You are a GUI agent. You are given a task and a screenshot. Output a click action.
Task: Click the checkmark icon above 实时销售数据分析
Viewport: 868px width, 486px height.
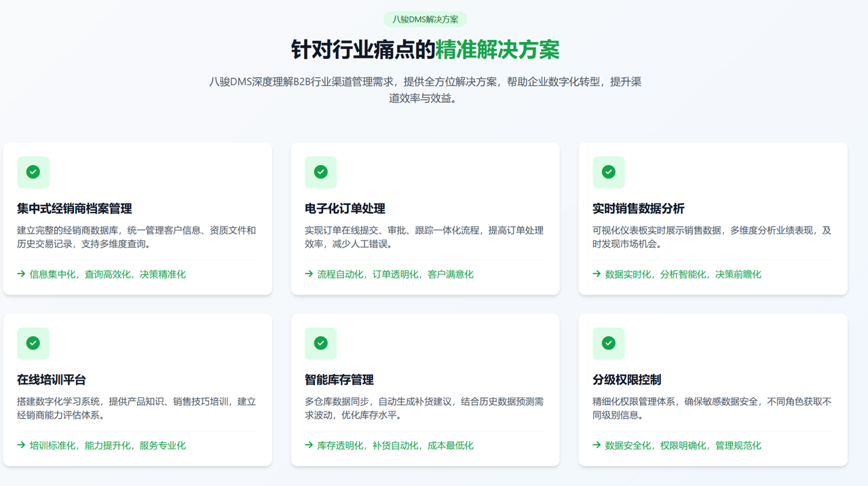coord(609,172)
